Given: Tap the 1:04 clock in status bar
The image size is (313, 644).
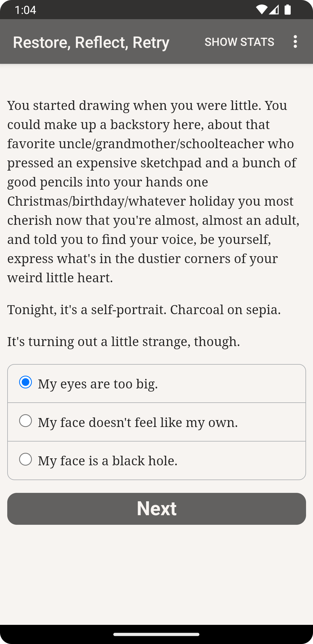Looking at the screenshot, I should coord(25,10).
